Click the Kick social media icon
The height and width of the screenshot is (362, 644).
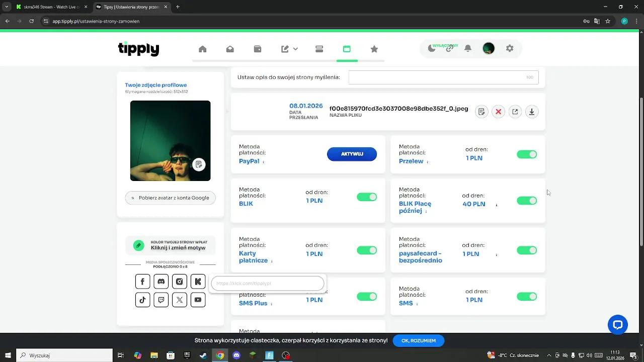coord(198,282)
